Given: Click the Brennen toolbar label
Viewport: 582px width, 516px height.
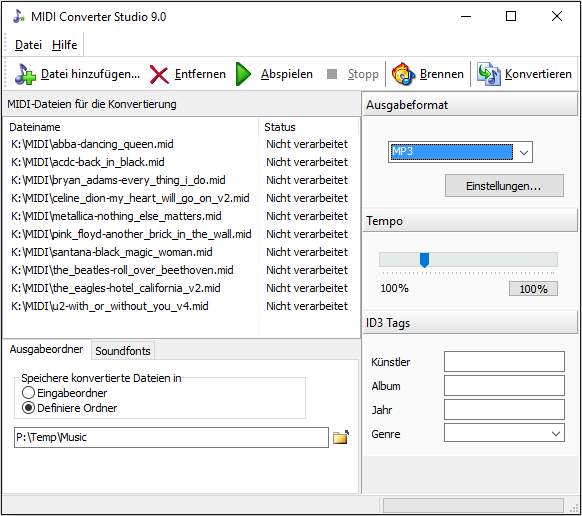Looking at the screenshot, I should pyautogui.click(x=442, y=74).
